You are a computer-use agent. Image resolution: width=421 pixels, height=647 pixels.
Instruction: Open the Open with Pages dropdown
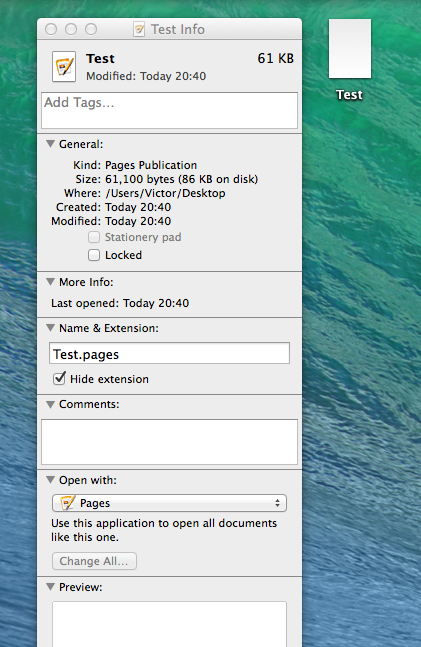tap(169, 503)
